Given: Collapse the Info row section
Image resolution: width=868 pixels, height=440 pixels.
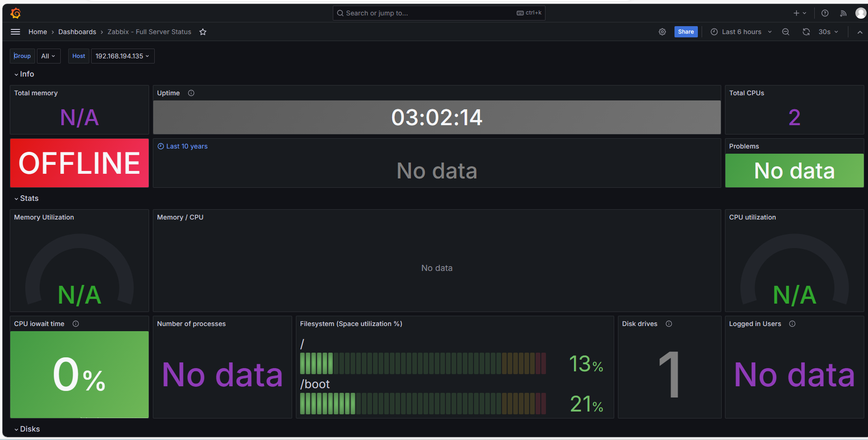Looking at the screenshot, I should pos(24,74).
